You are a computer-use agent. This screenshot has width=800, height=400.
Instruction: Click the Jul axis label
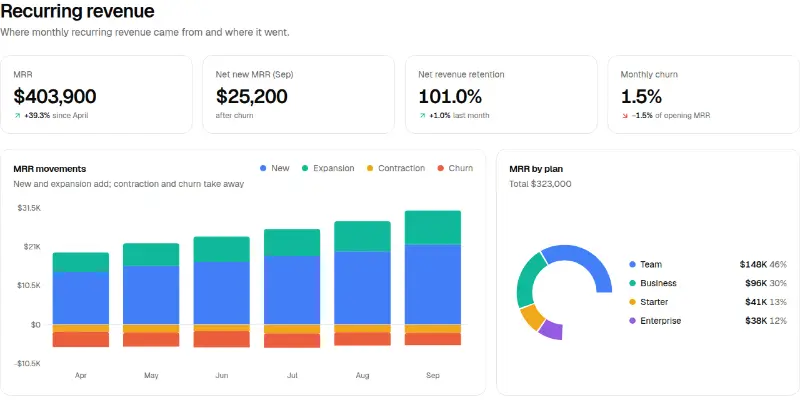(292, 375)
